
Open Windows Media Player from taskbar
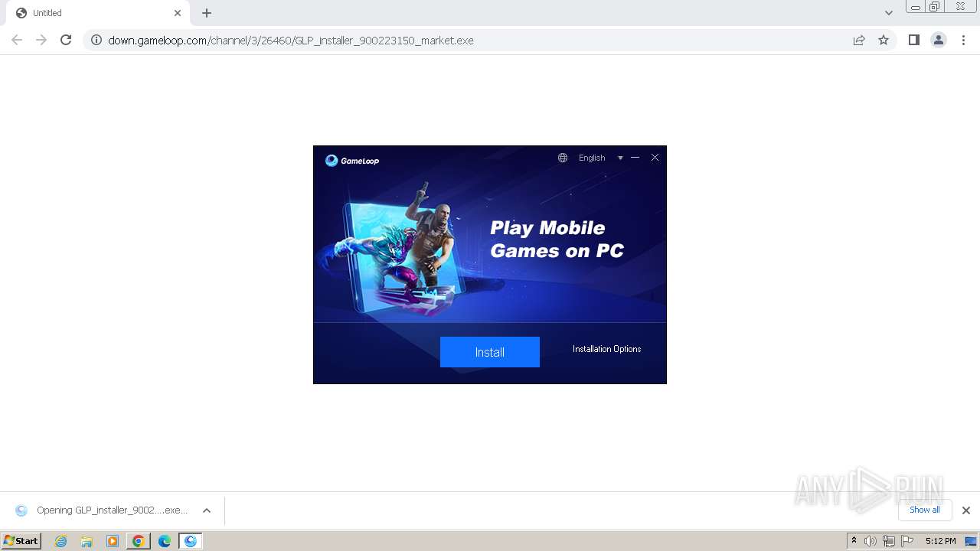pyautogui.click(x=113, y=541)
